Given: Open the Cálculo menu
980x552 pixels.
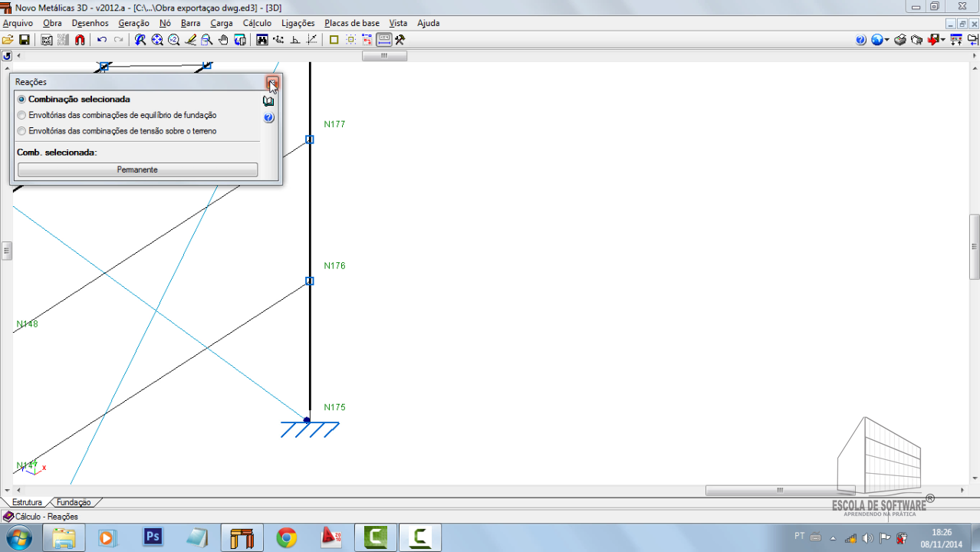Looking at the screenshot, I should [257, 23].
